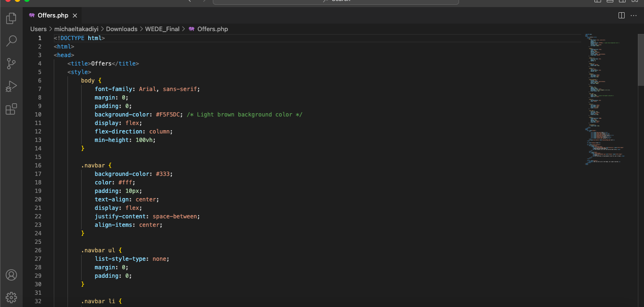Click the closing brace on line 30

(x=83, y=284)
